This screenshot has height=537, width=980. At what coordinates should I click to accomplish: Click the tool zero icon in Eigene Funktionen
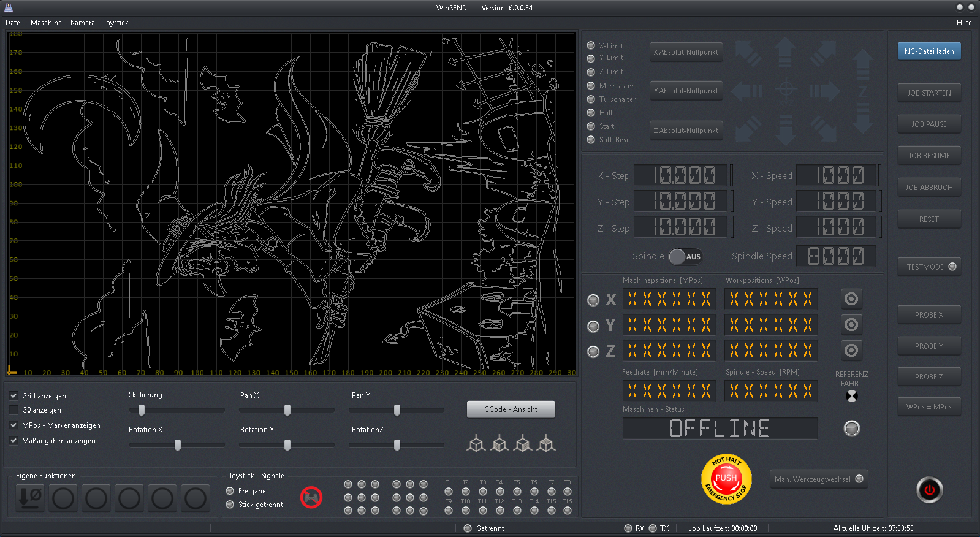click(30, 498)
